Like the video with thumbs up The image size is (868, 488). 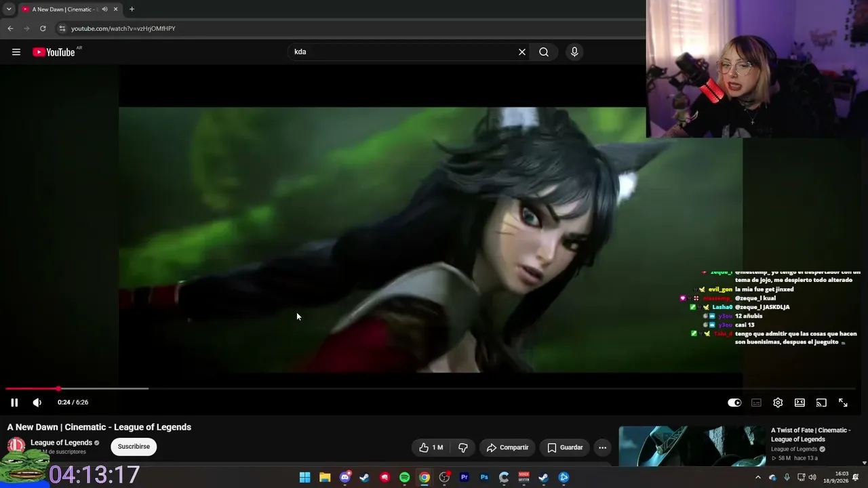(x=431, y=447)
